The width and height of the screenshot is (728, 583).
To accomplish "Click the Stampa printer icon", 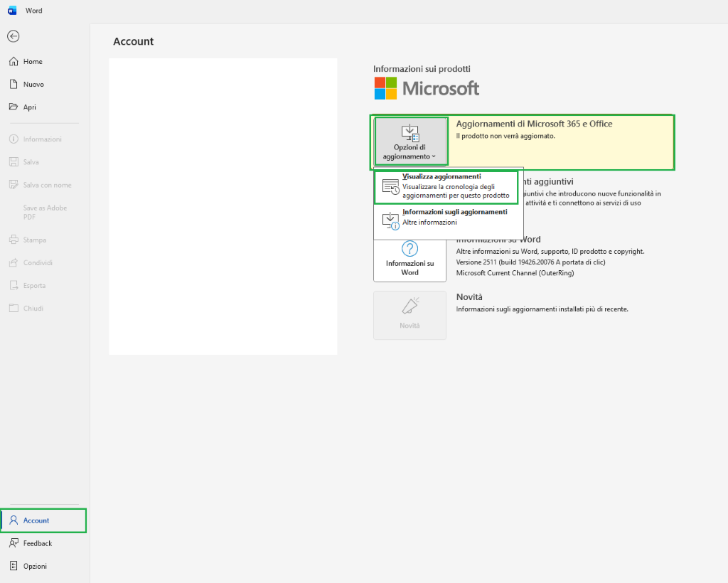I will coord(14,240).
